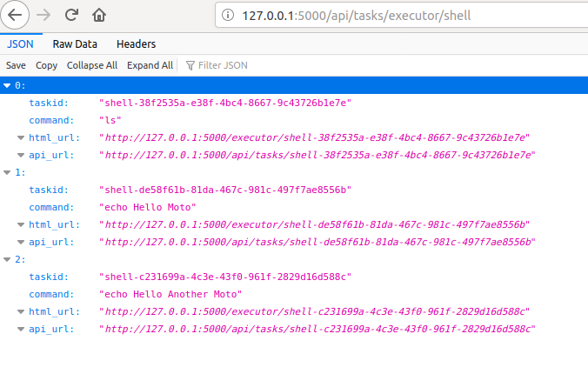Open the Headers tab
The width and height of the screenshot is (588, 374).
[136, 44]
